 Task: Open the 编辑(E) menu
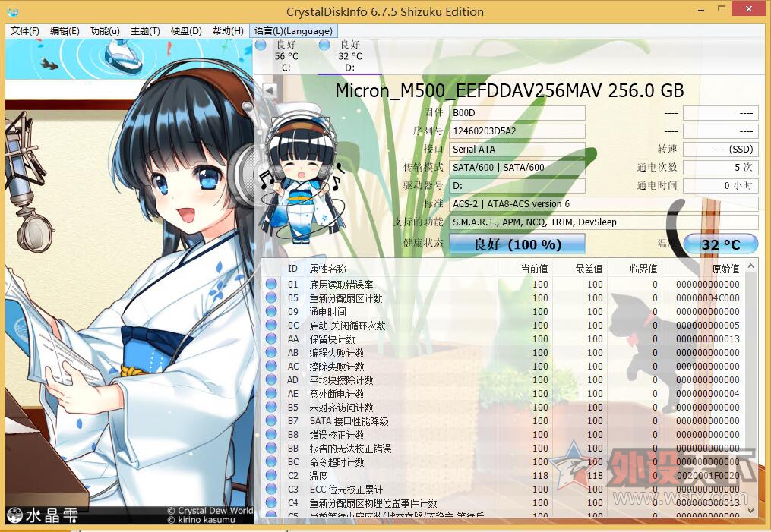65,31
